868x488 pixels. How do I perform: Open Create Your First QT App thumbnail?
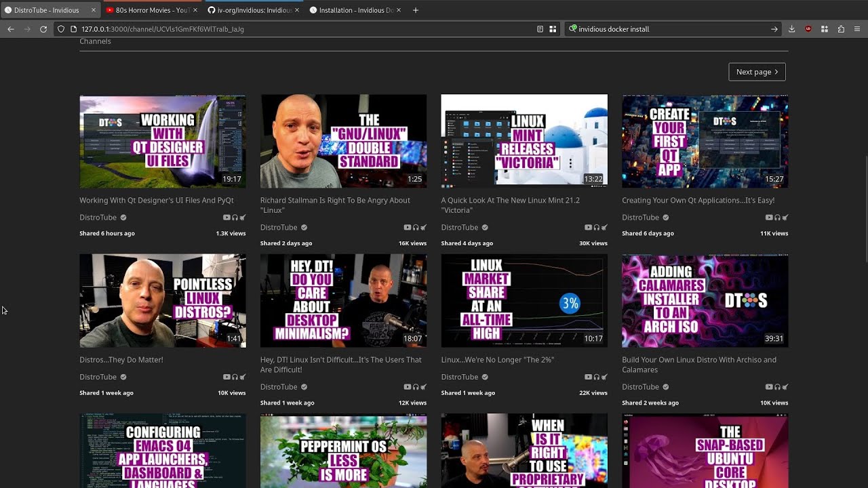tap(705, 141)
